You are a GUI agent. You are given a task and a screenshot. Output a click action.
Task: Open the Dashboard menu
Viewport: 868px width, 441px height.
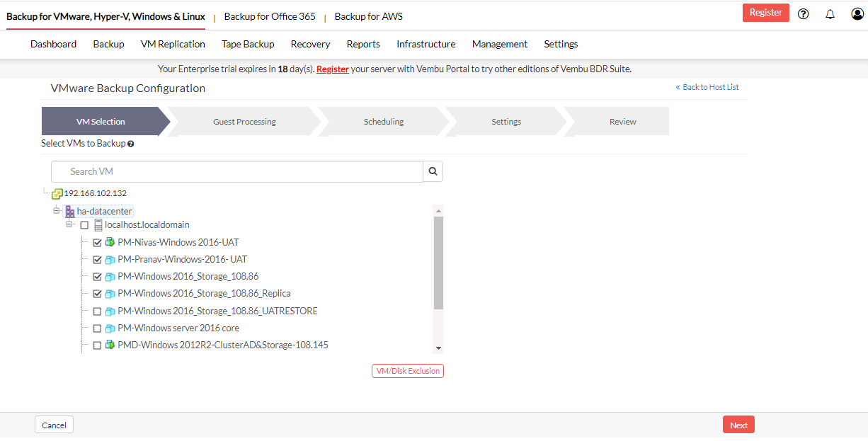(x=53, y=44)
